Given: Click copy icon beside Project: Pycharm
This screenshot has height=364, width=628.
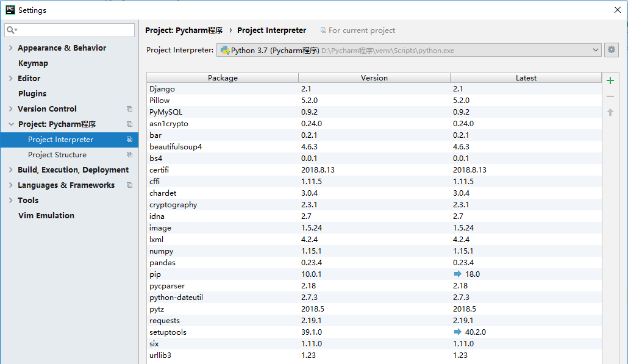Looking at the screenshot, I should (129, 124).
